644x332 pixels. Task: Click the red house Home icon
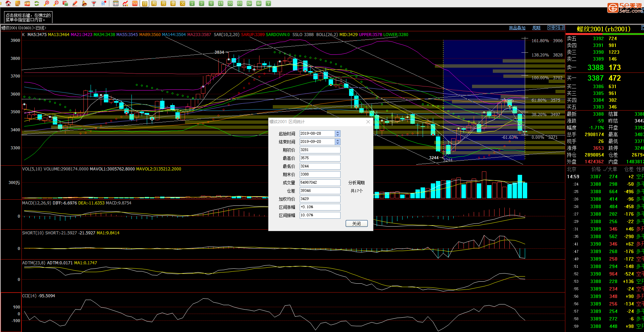8,3
